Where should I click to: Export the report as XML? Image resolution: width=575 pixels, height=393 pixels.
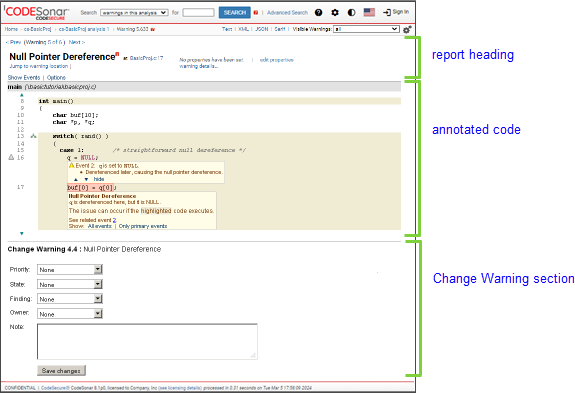coord(243,29)
